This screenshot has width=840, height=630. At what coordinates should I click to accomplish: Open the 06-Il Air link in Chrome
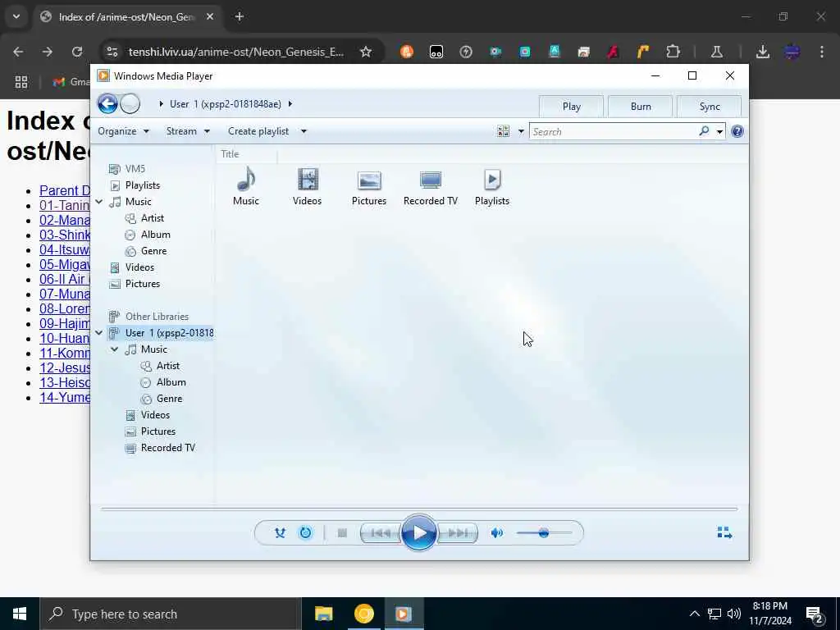pos(65,279)
